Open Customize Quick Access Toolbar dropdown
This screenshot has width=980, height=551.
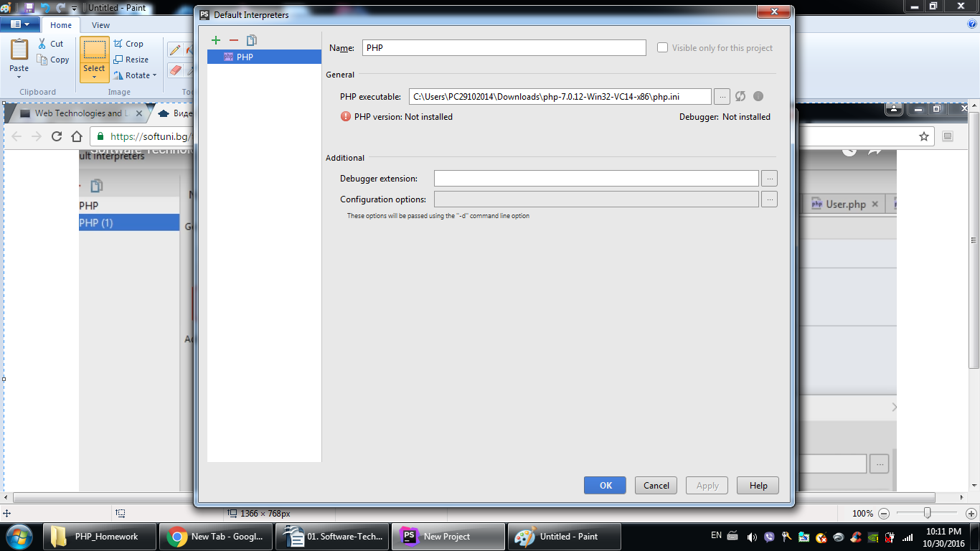tap(74, 9)
